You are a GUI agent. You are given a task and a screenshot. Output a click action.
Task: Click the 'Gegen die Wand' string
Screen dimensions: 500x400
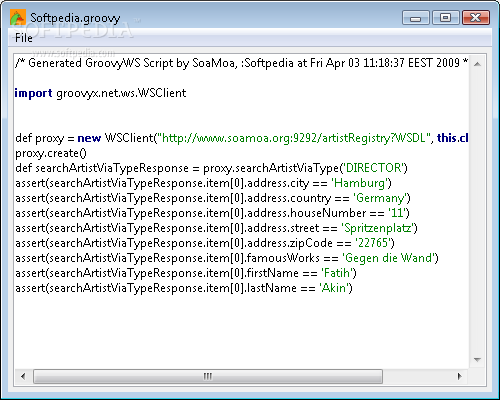(x=388, y=258)
